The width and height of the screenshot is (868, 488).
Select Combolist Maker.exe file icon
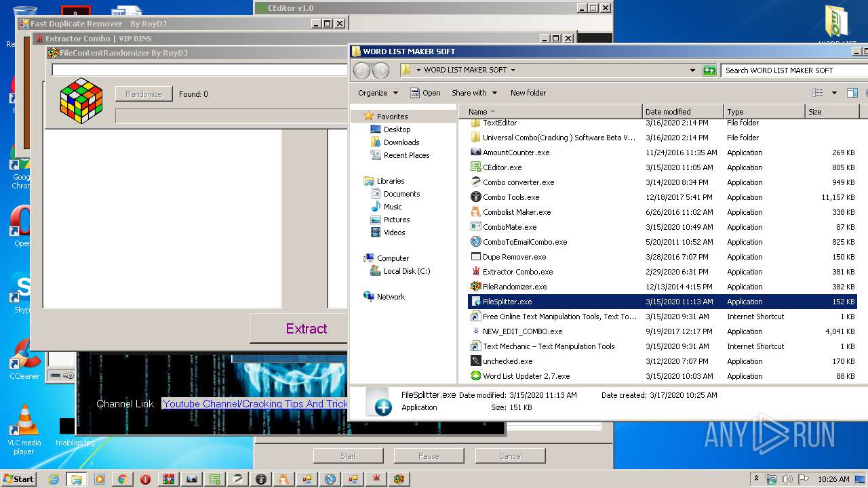[x=475, y=212]
